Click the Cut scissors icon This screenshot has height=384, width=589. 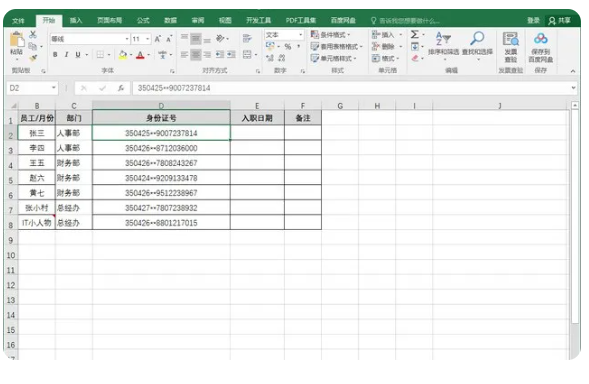click(33, 35)
